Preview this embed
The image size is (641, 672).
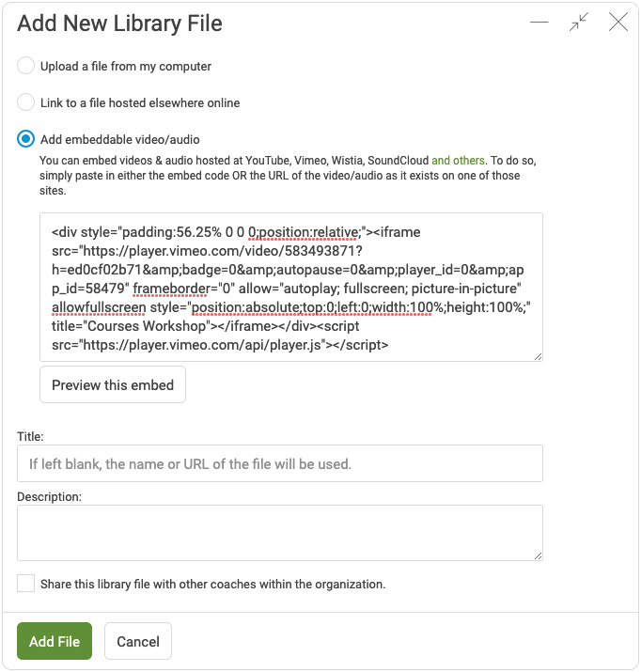(113, 384)
